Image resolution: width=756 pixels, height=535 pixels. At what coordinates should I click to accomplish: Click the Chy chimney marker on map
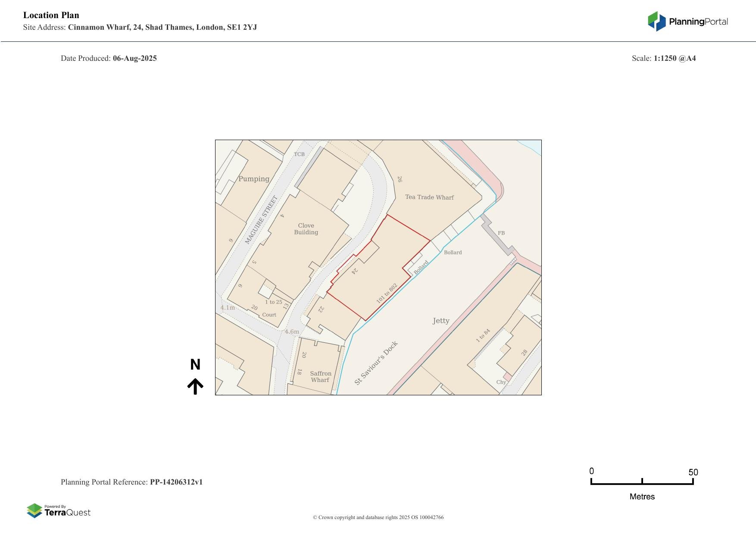tap(501, 382)
